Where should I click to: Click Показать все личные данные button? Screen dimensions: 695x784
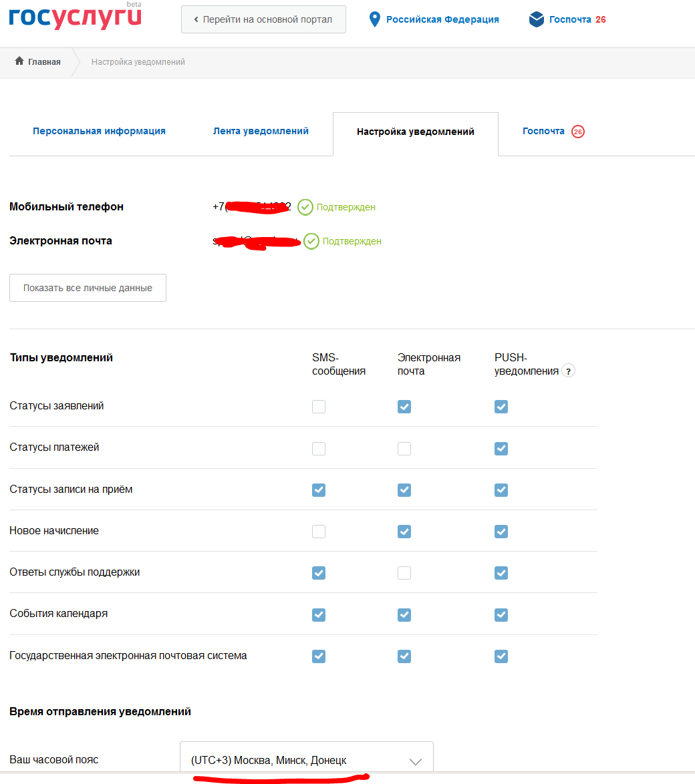pos(88,288)
